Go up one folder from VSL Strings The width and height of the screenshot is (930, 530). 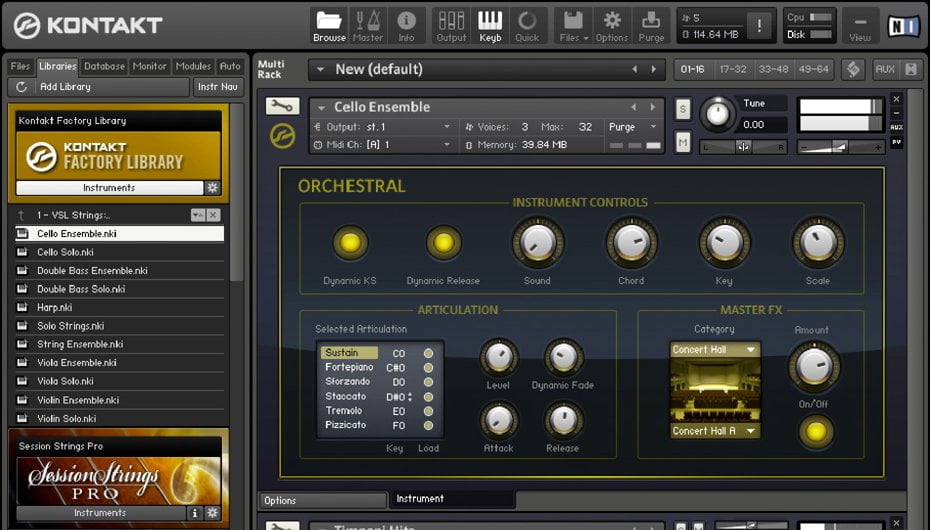coord(21,215)
